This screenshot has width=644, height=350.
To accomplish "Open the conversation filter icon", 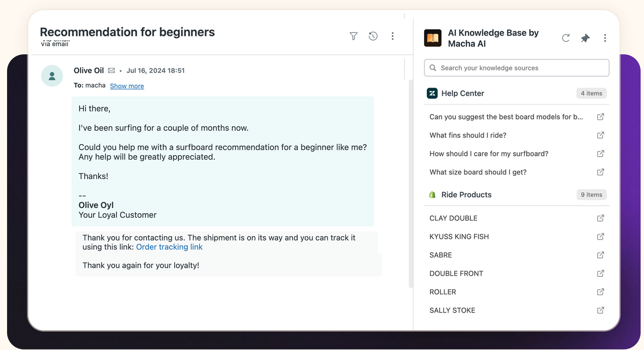I will pyautogui.click(x=354, y=36).
